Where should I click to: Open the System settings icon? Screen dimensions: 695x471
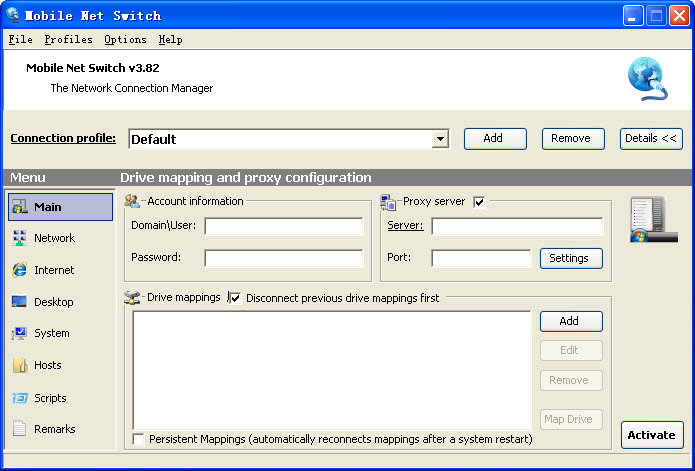[x=19, y=333]
